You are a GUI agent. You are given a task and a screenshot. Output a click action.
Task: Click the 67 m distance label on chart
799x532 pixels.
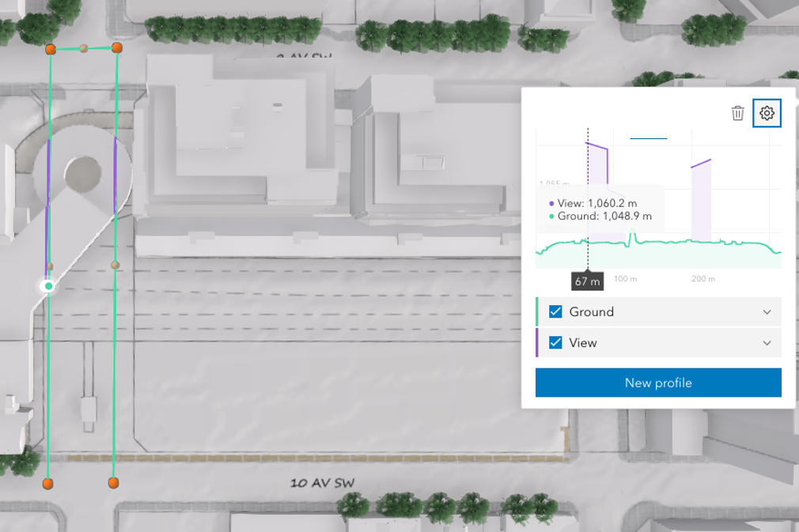click(587, 281)
